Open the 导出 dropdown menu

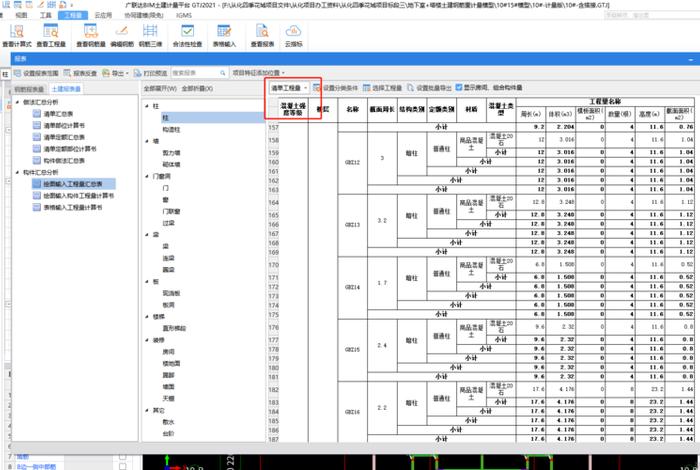[x=115, y=73]
